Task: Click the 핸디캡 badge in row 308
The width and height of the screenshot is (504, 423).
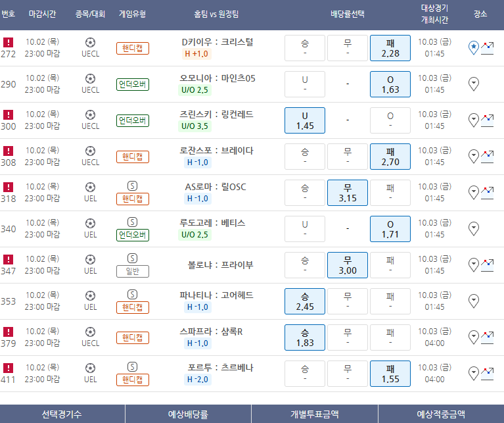Action: (132, 157)
